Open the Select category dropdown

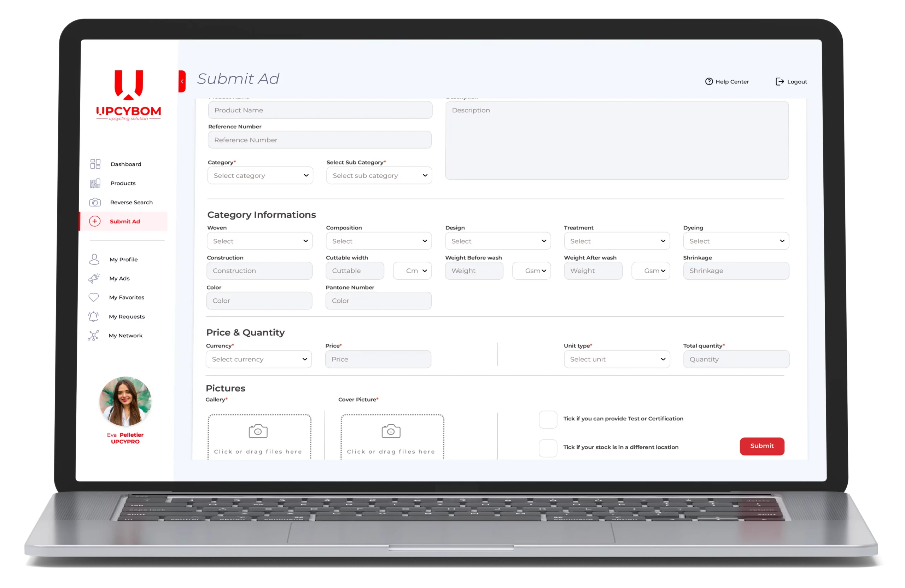click(260, 175)
